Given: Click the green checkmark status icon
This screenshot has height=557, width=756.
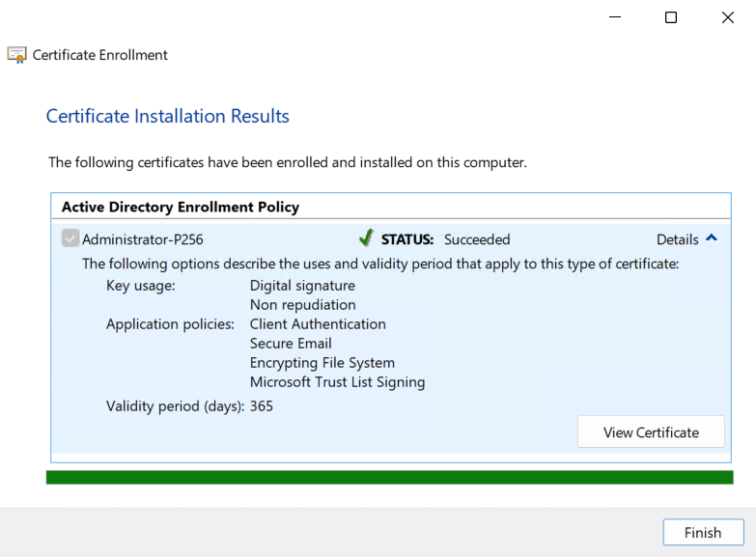Looking at the screenshot, I should click(x=366, y=237).
